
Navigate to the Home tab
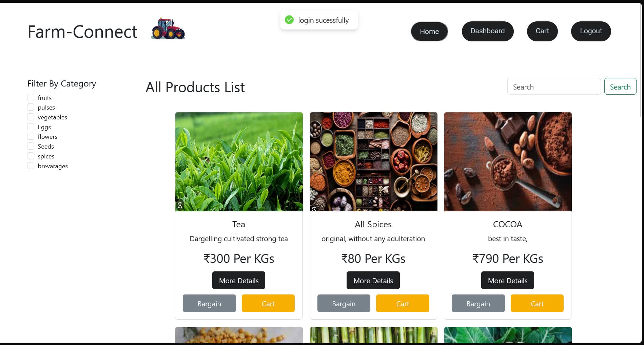click(x=429, y=31)
